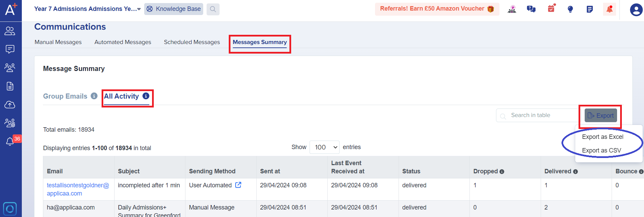
Task: Switch to the Automated Messages tab
Action: pos(123,42)
